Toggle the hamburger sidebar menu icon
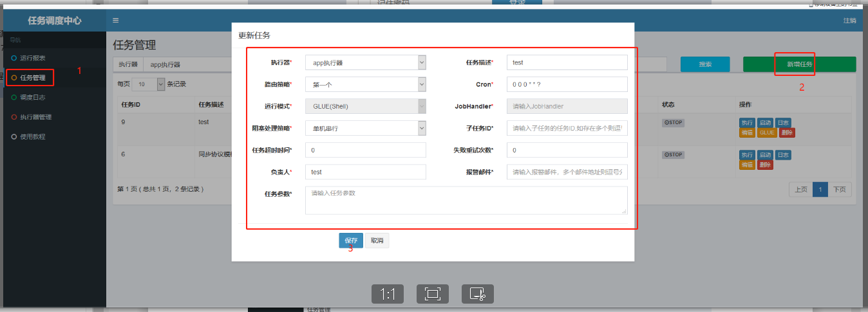This screenshot has width=868, height=312. click(116, 21)
